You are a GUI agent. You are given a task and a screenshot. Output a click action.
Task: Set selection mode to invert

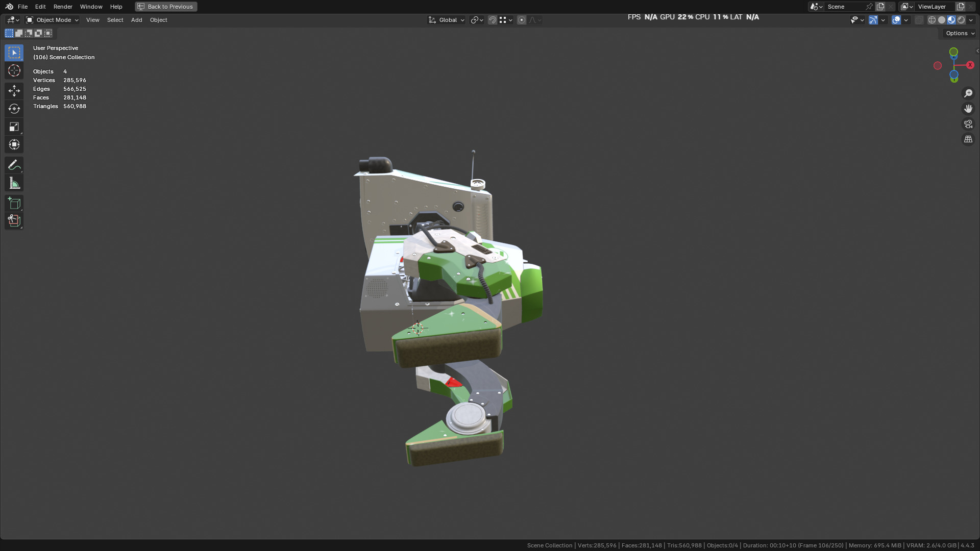tap(38, 33)
